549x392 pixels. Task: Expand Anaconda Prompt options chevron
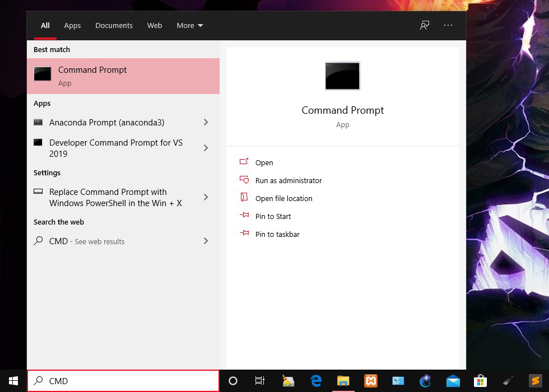click(206, 122)
